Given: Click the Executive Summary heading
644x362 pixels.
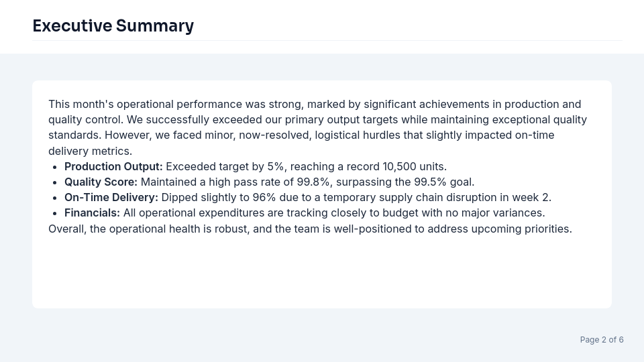Looking at the screenshot, I should coord(113,26).
